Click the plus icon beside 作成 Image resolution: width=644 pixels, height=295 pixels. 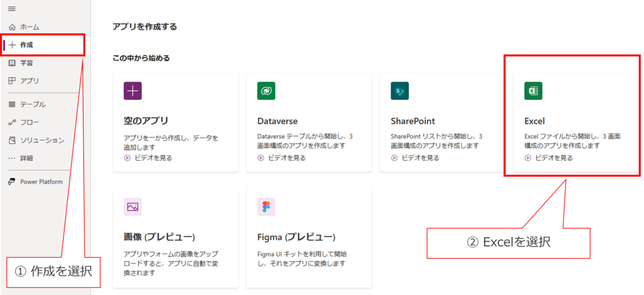pos(12,45)
